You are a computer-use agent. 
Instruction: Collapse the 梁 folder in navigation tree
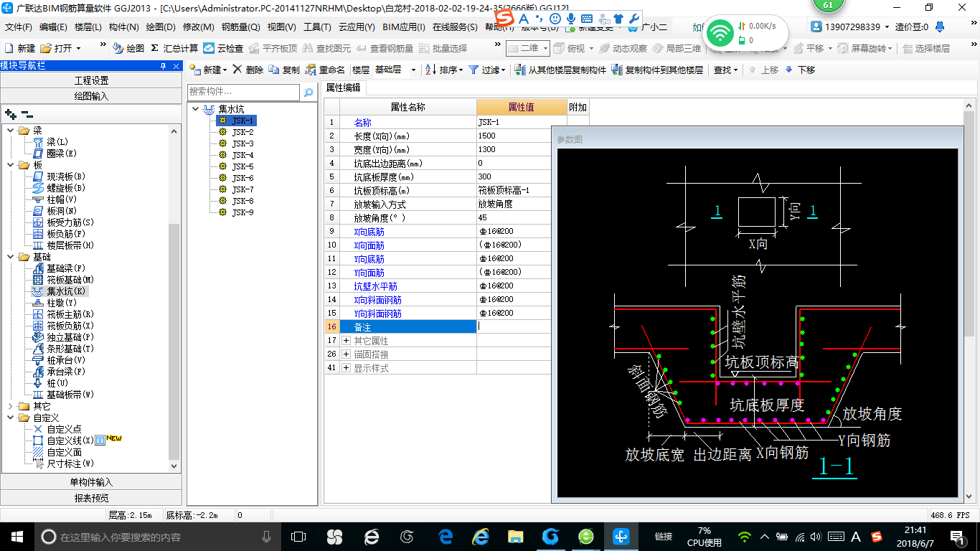pos(11,131)
